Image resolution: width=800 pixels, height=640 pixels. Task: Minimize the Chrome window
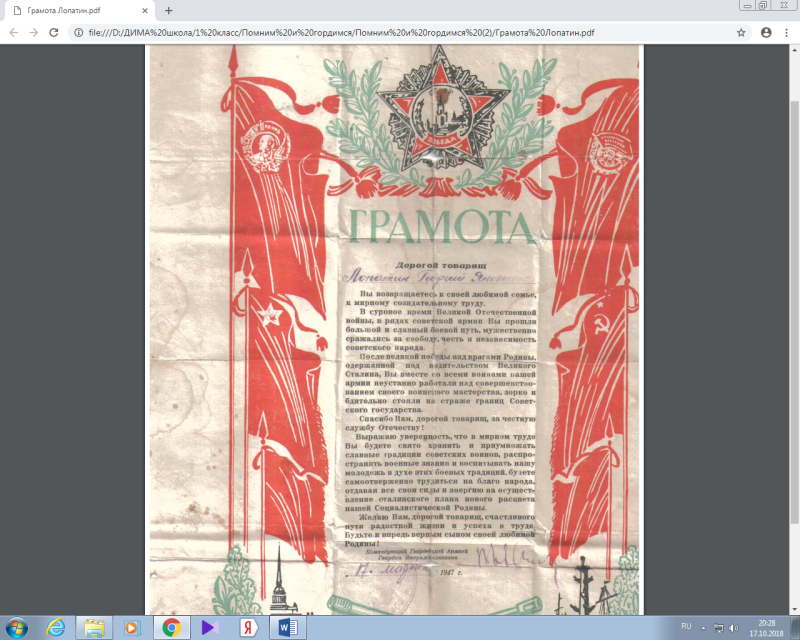(747, 6)
